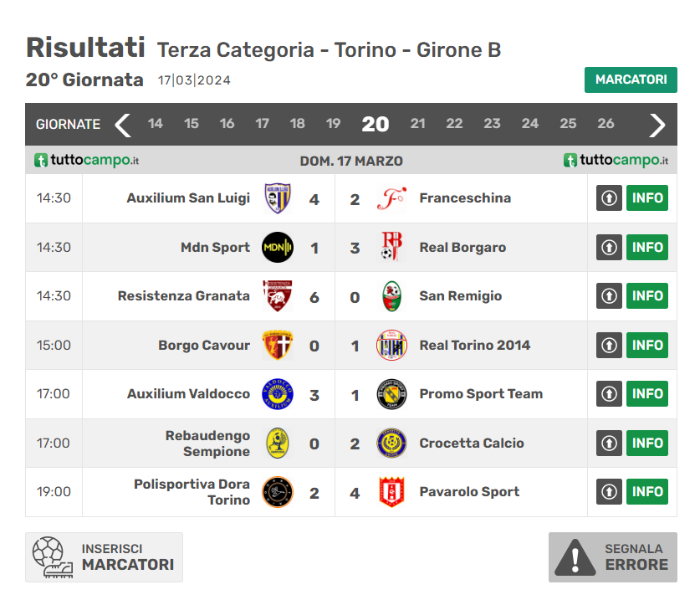The width and height of the screenshot is (700, 600).
Task: Click the left tuttocampo.it logo
Action: pyautogui.click(x=87, y=161)
